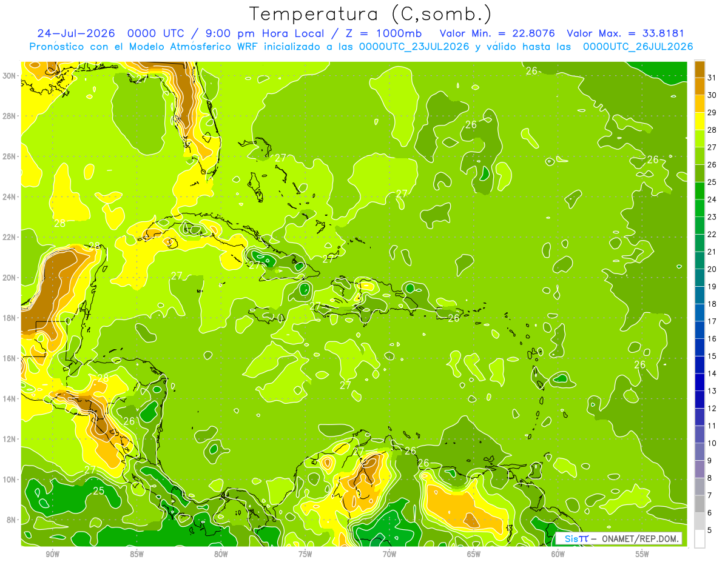
Task: Click the dark blue swatch between 13 and 14
Action: coord(699,382)
